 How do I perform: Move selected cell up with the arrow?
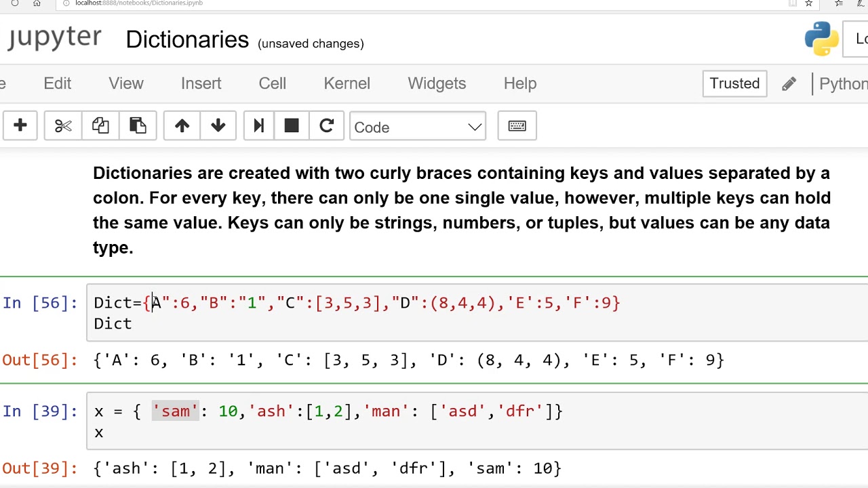[182, 126]
